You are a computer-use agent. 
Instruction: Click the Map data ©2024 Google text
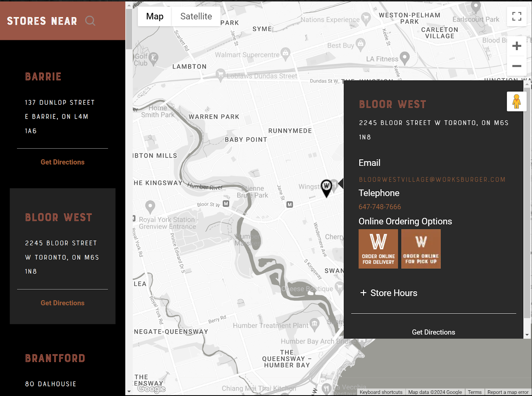pos(435,392)
